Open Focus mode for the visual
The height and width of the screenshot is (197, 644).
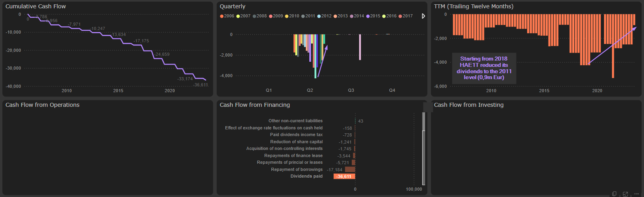(x=625, y=194)
